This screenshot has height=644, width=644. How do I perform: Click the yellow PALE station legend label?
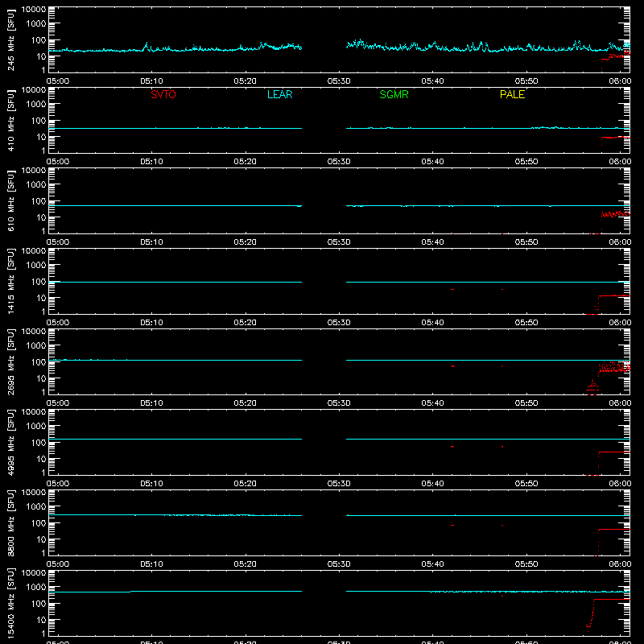point(512,94)
